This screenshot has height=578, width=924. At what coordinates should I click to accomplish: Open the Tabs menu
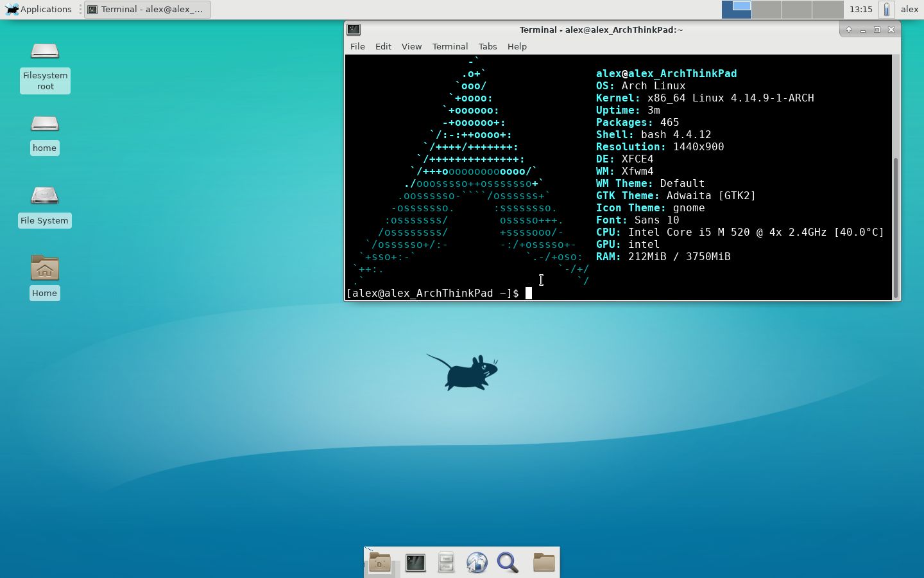(488, 46)
